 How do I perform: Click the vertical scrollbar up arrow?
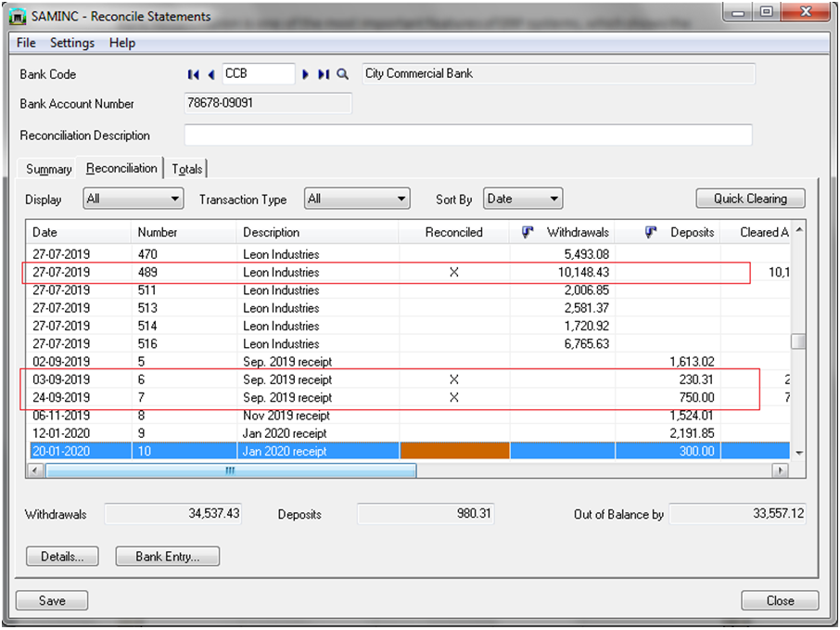pyautogui.click(x=799, y=229)
